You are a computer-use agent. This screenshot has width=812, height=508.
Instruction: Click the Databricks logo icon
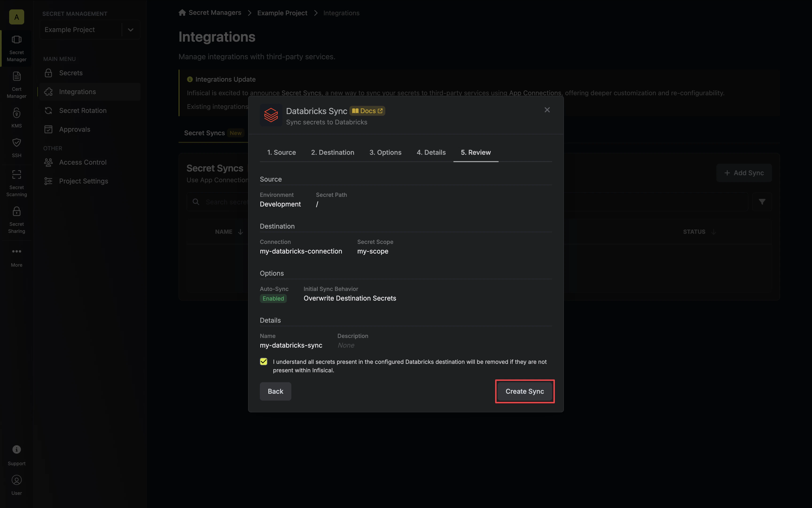[271, 115]
